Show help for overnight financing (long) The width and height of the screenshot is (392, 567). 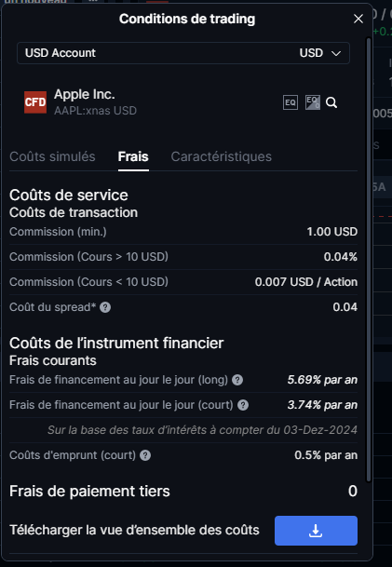tap(237, 380)
